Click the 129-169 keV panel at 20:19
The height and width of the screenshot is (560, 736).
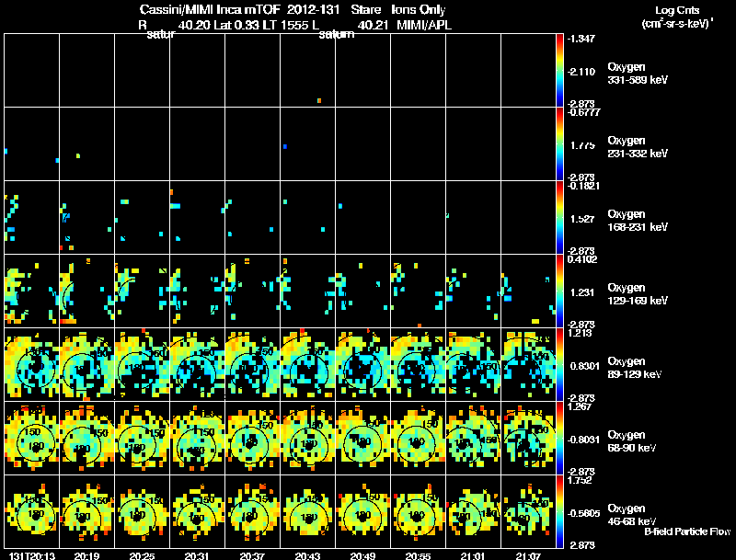click(x=86, y=291)
